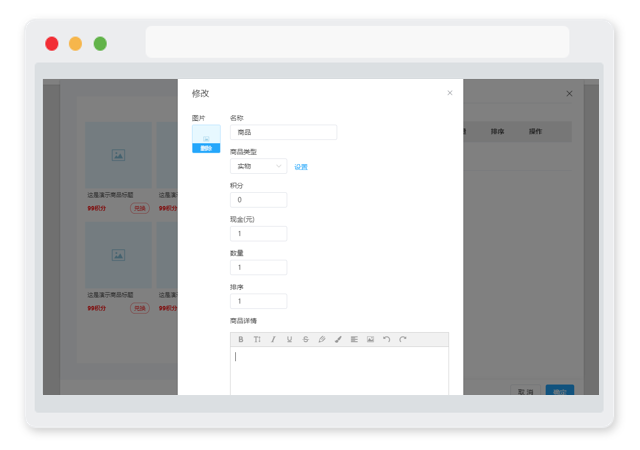Focus the 排序 input field
This screenshot has height=450, width=640.
tap(258, 301)
